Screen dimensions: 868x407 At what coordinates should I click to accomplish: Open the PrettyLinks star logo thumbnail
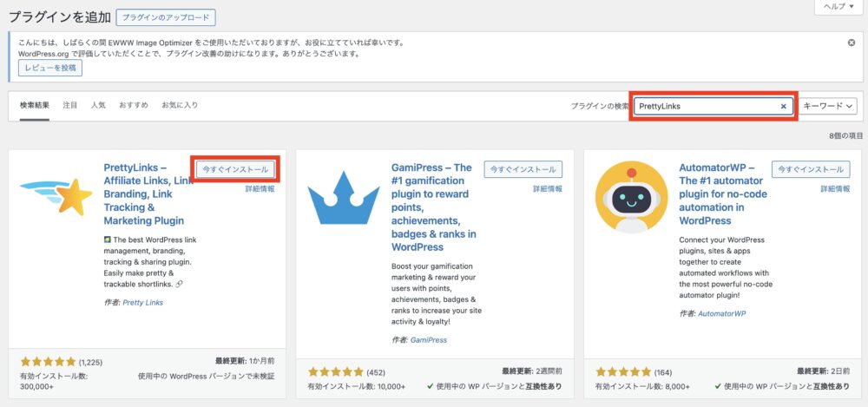tap(56, 196)
